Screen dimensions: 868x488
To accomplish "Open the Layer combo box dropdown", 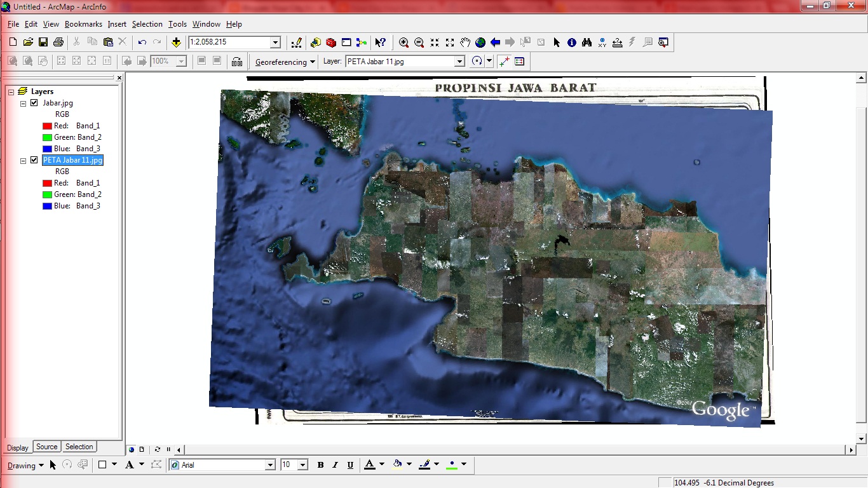I will coord(459,61).
